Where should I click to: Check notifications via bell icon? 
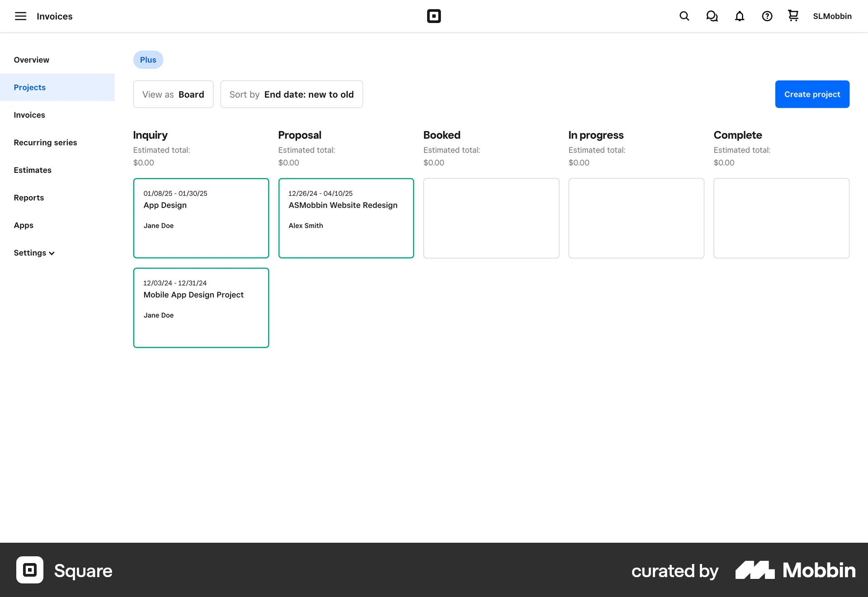click(x=739, y=16)
